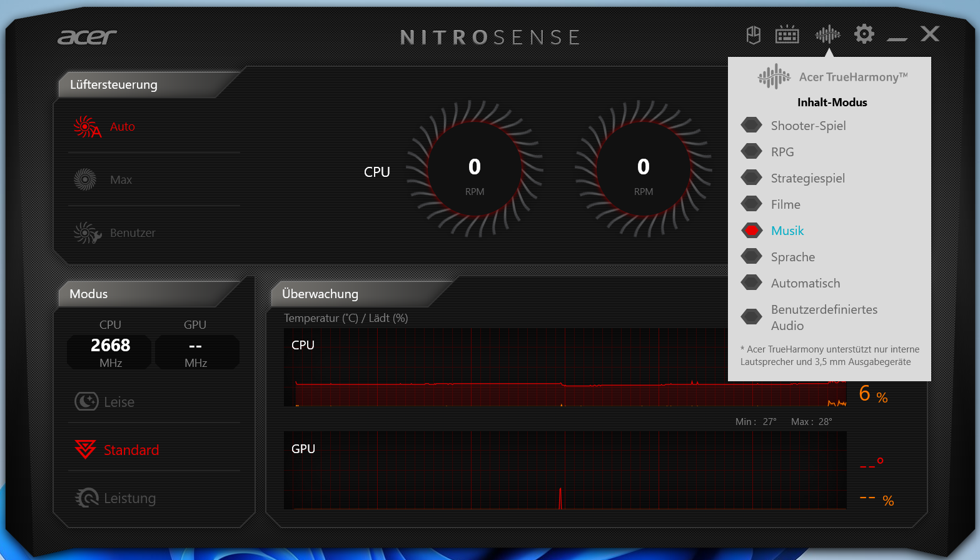Select the Automatisch radio hexagon
980x560 pixels.
(751, 282)
